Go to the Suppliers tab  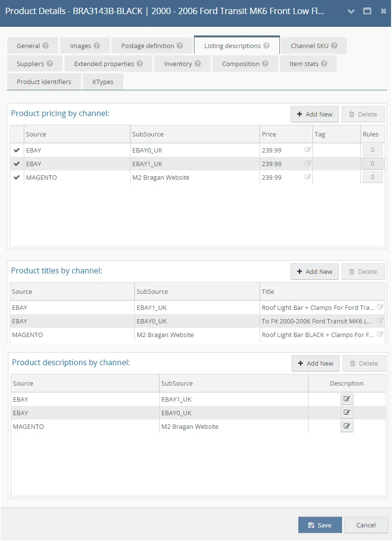click(35, 64)
